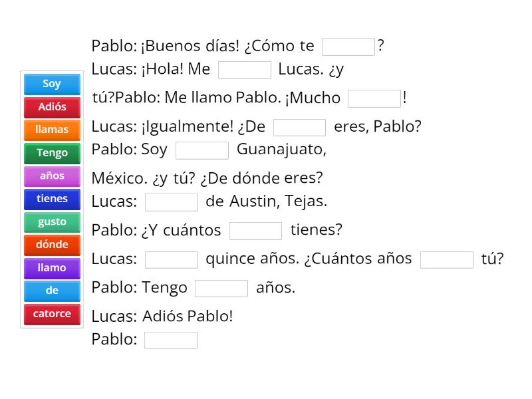Select the purple "llamo" tile
The width and height of the screenshot is (532, 399).
tap(51, 268)
